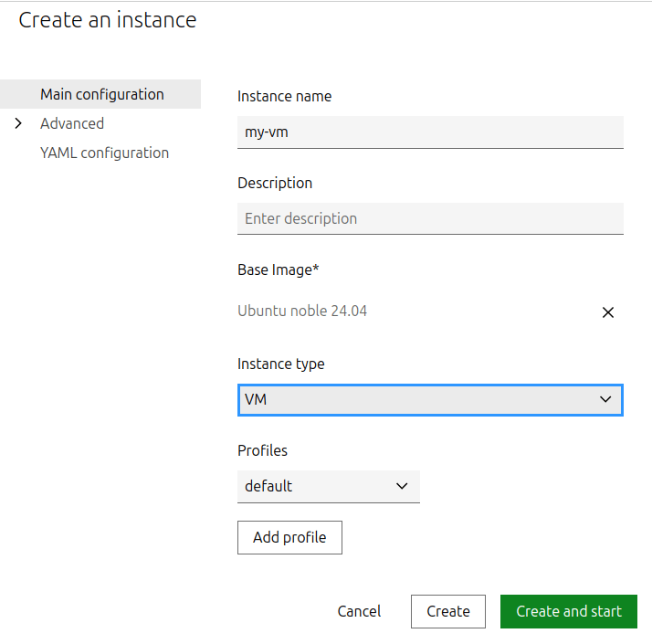
Task: Switch to YAML configuration
Action: pos(104,153)
